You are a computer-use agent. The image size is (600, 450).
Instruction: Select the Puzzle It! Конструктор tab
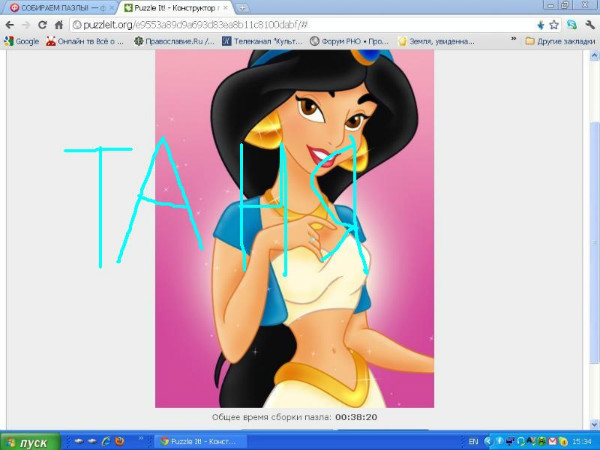pyautogui.click(x=174, y=8)
